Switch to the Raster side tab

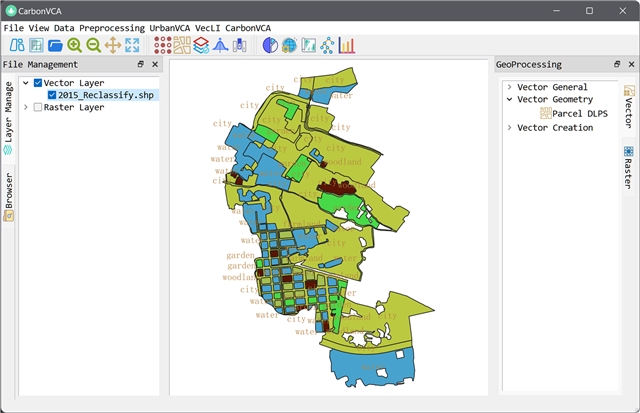628,166
